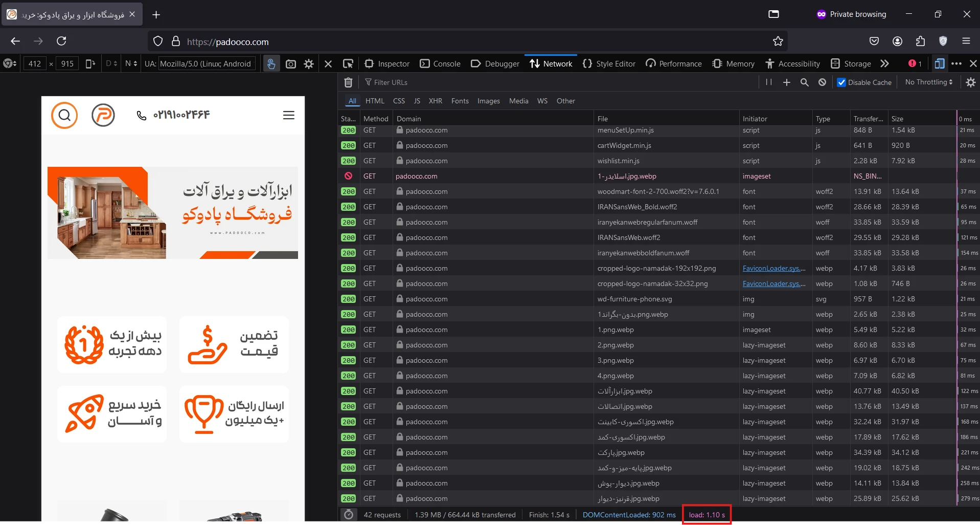Pause recording the network log
980x525 pixels.
pyautogui.click(x=768, y=82)
